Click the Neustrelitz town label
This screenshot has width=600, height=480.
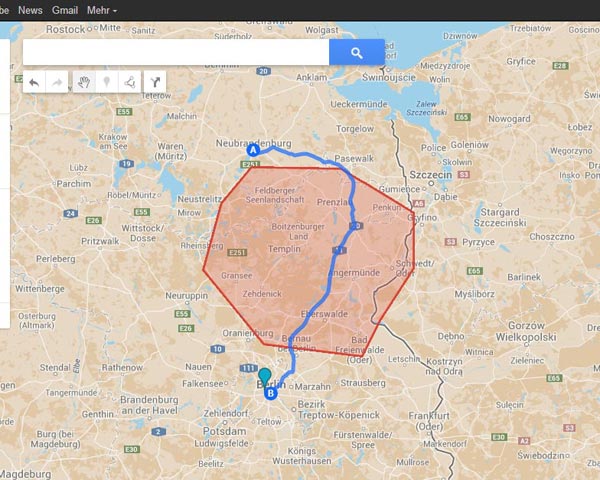(x=200, y=199)
